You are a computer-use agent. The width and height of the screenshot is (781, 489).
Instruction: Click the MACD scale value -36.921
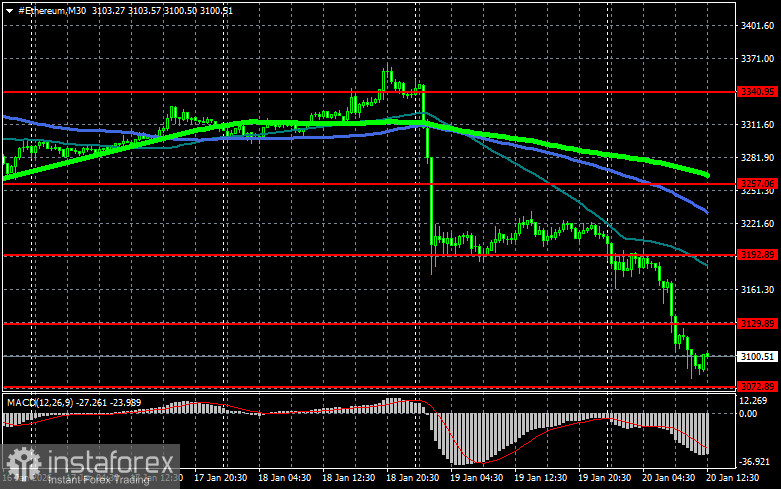pyautogui.click(x=755, y=462)
